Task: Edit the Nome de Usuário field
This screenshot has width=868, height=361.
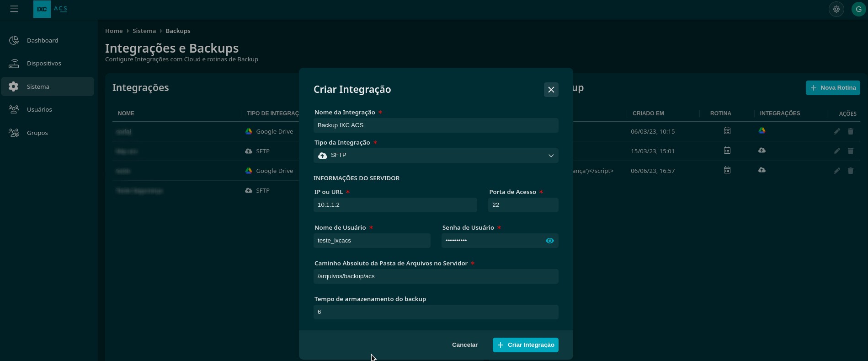Action: click(x=372, y=241)
